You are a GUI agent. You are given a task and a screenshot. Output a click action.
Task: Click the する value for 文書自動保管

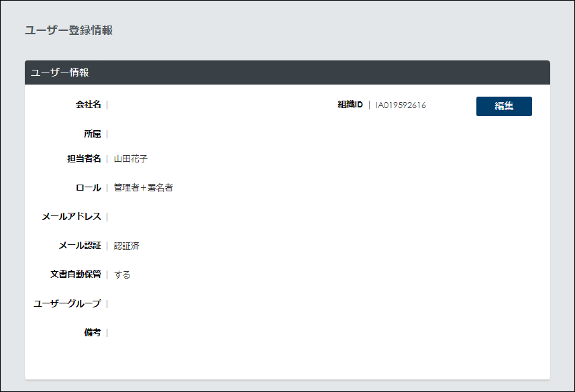122,275
